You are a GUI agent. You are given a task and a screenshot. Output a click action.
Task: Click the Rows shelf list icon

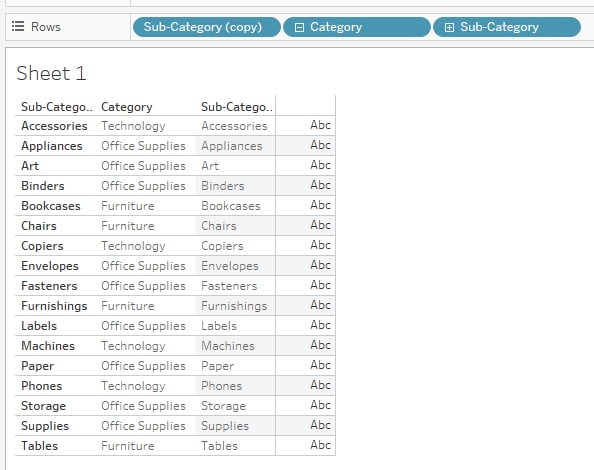pos(18,27)
